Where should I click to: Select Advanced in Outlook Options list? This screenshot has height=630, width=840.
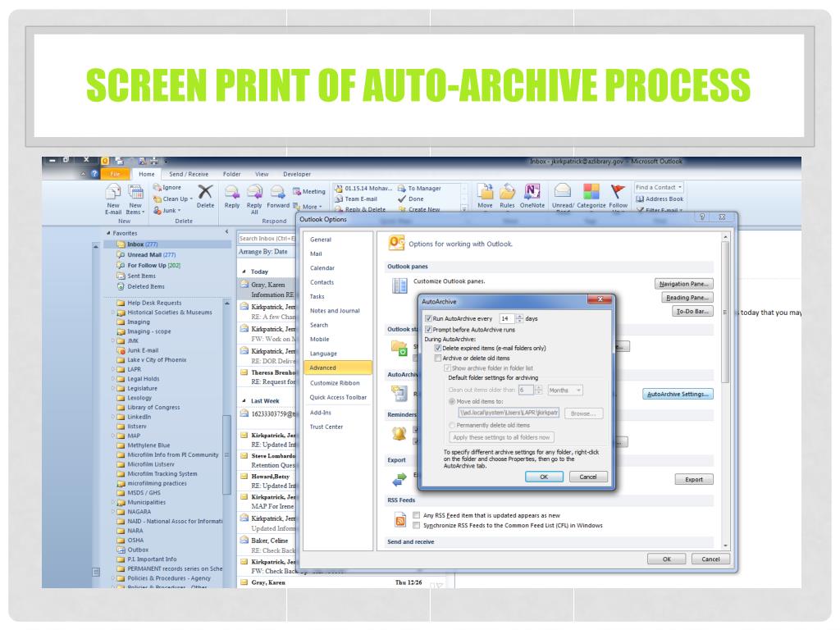click(x=337, y=368)
